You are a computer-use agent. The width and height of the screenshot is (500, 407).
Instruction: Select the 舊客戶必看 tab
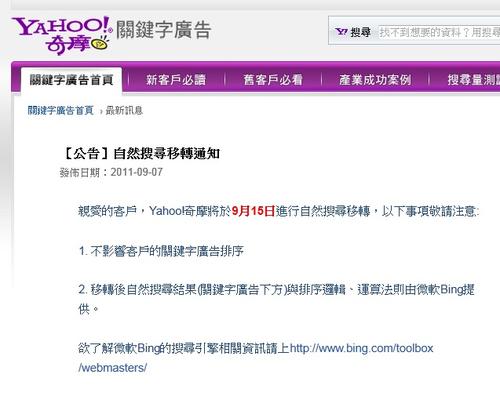coord(273,80)
